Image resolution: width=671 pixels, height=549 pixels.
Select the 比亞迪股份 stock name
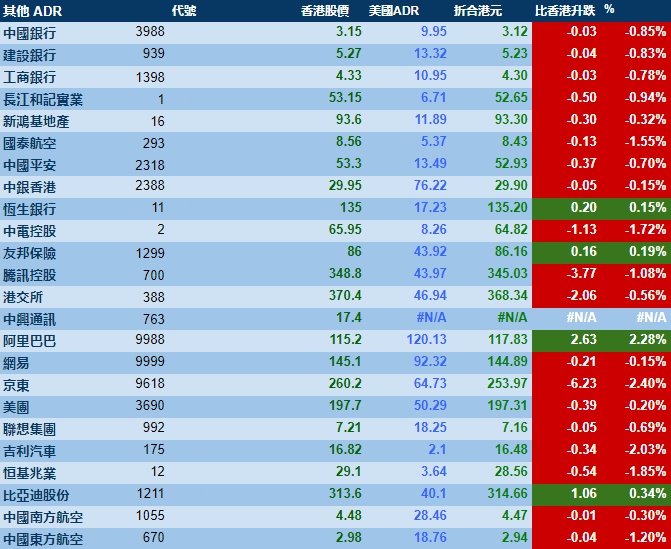(36, 496)
